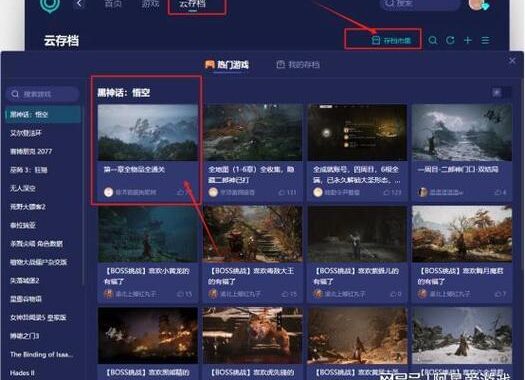Focus the 搜索游戏 search field in the sidebar
Image resolution: width=525 pixels, height=380 pixels.
click(x=43, y=94)
